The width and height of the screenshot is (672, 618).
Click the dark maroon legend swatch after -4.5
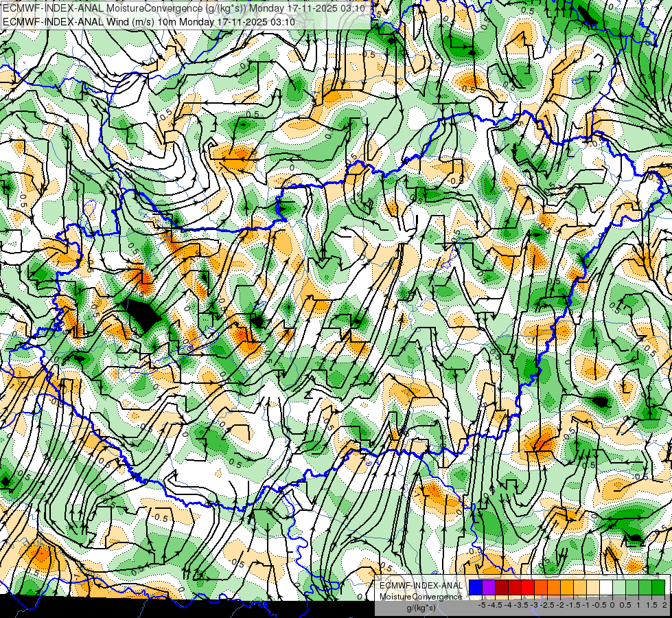pyautogui.click(x=502, y=587)
